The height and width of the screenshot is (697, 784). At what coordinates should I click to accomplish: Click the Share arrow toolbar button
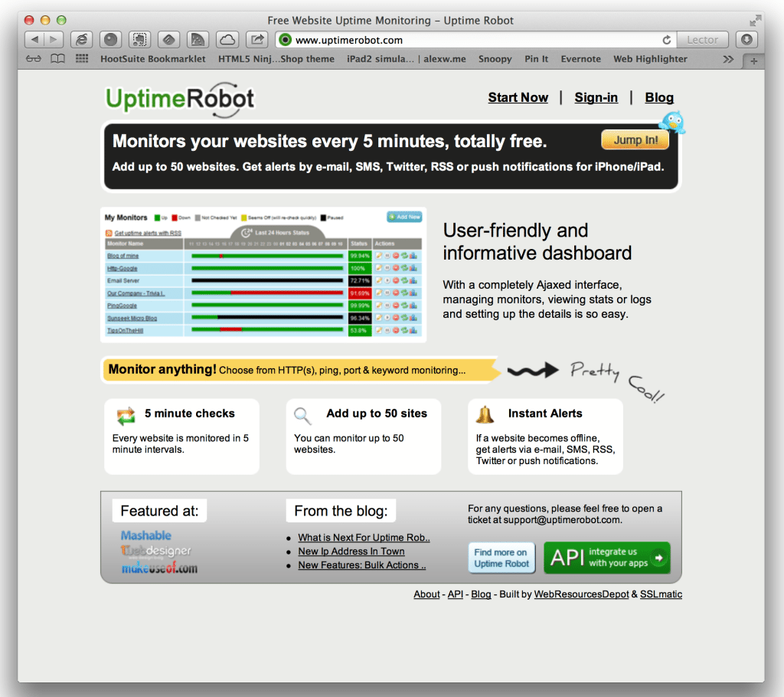[x=257, y=40]
